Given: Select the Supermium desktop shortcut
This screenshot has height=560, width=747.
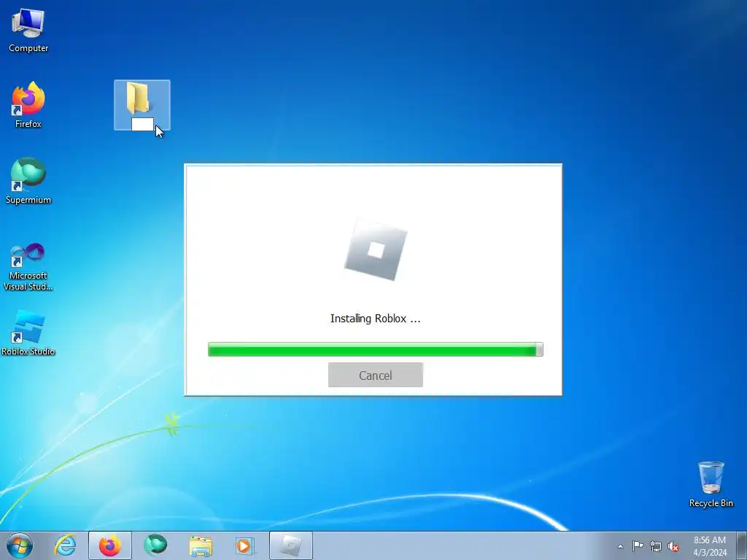Looking at the screenshot, I should [x=28, y=181].
